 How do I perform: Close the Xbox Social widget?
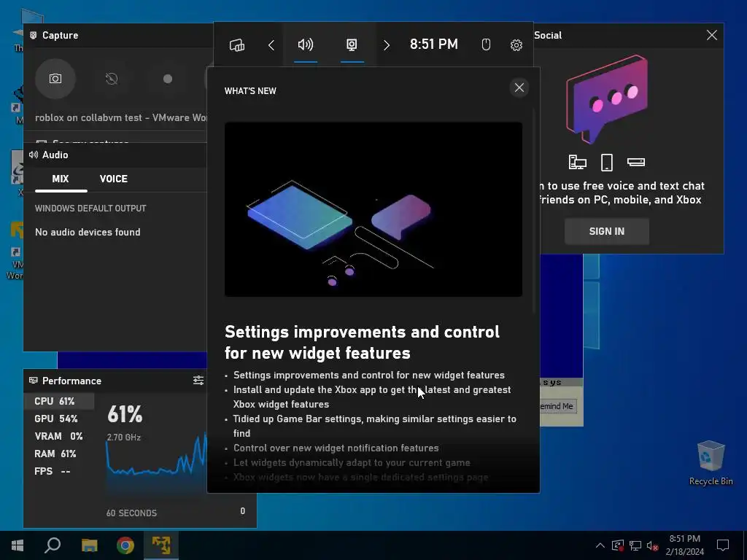coord(712,35)
